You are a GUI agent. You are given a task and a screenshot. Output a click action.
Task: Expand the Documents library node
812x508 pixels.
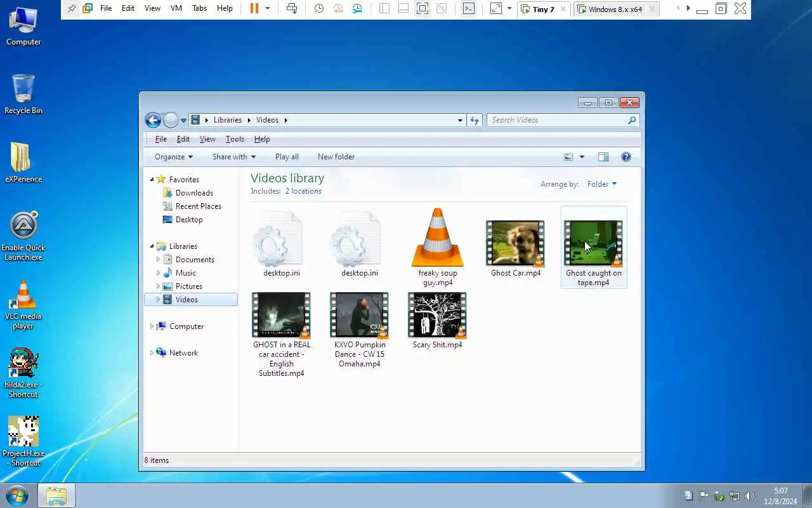(x=158, y=260)
